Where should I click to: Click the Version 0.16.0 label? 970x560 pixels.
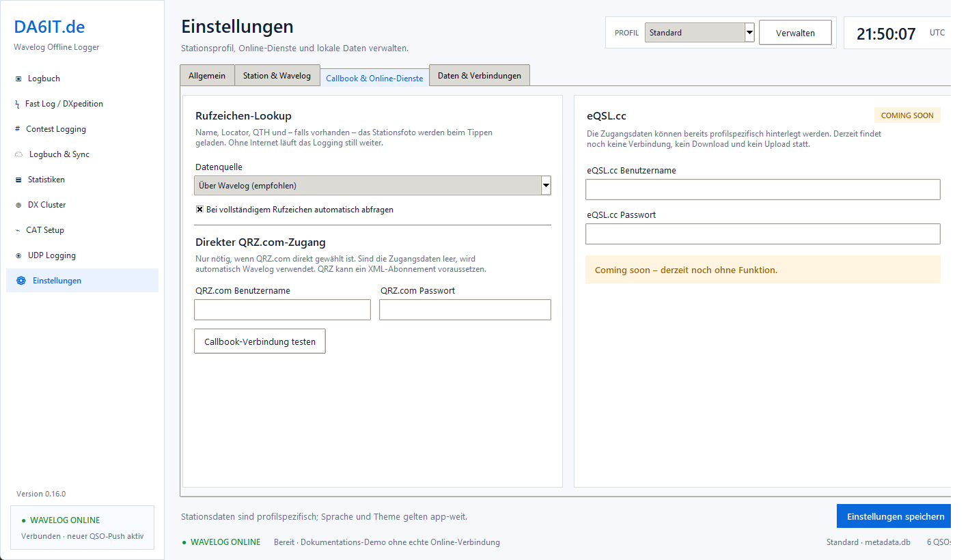pos(41,494)
